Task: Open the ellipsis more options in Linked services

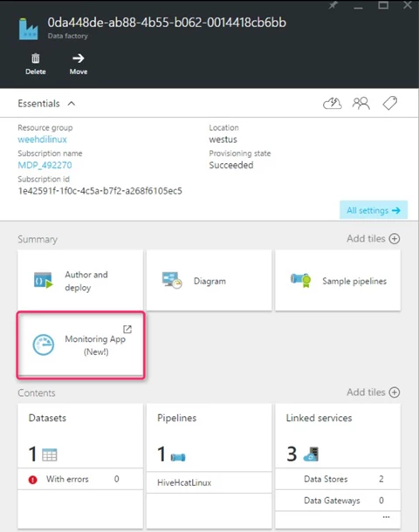Action: [x=387, y=517]
